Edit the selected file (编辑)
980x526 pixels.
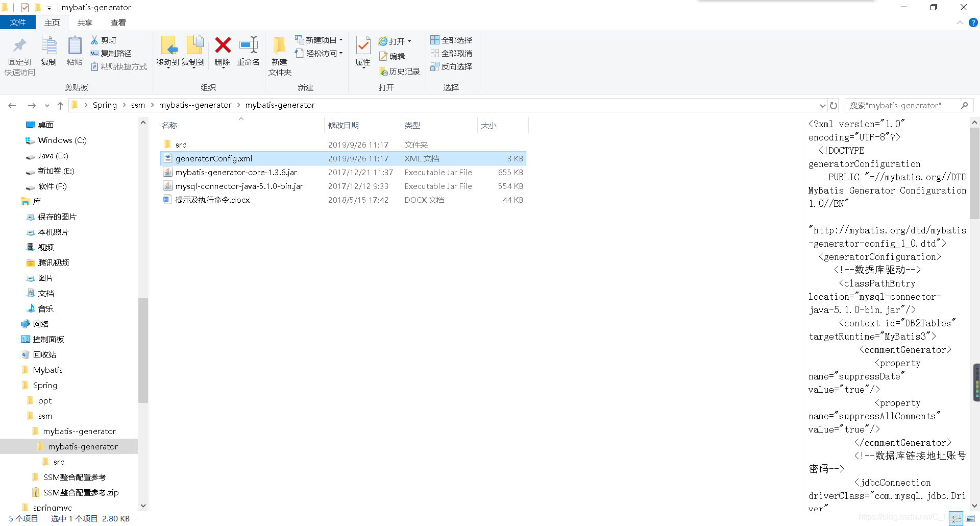click(x=392, y=56)
